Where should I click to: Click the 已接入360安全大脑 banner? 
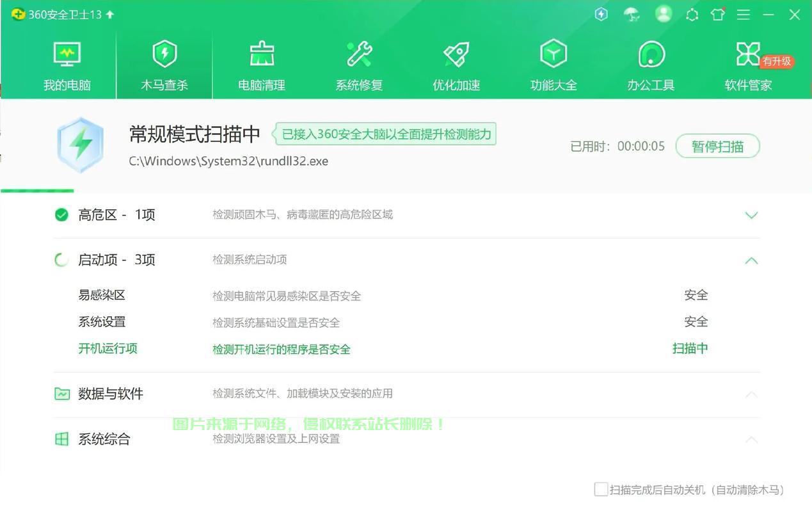point(385,134)
